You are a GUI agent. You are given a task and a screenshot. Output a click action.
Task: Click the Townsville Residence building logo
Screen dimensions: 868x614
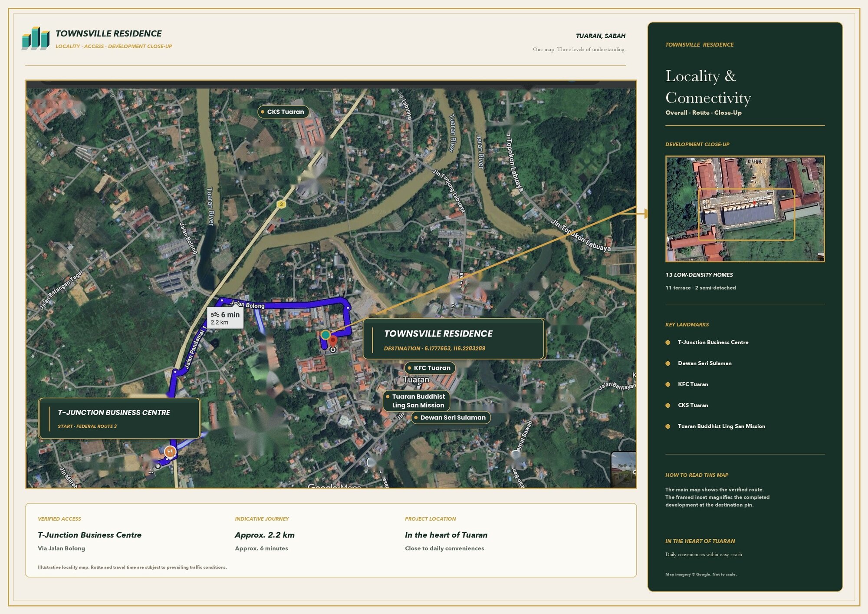[36, 39]
